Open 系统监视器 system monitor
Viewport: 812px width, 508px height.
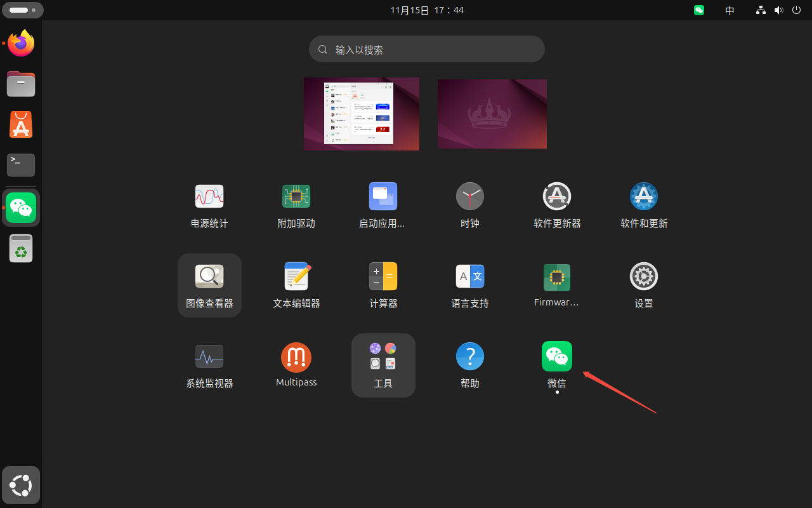[209, 357]
